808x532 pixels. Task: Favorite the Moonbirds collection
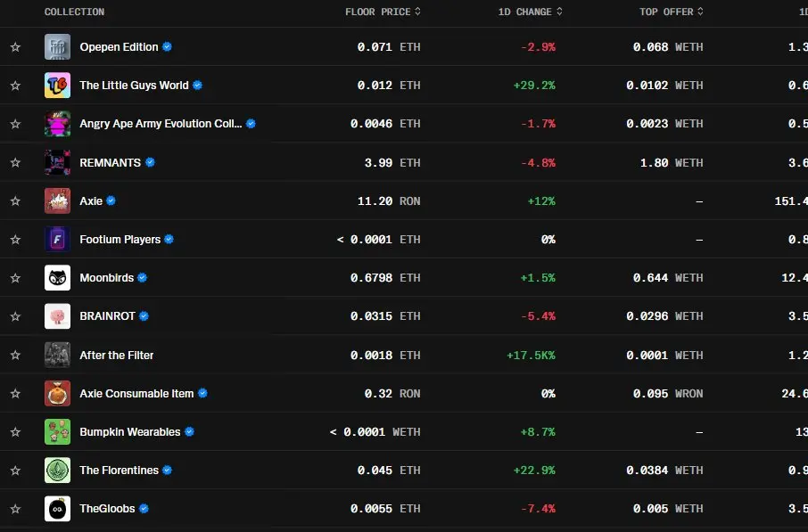15,278
